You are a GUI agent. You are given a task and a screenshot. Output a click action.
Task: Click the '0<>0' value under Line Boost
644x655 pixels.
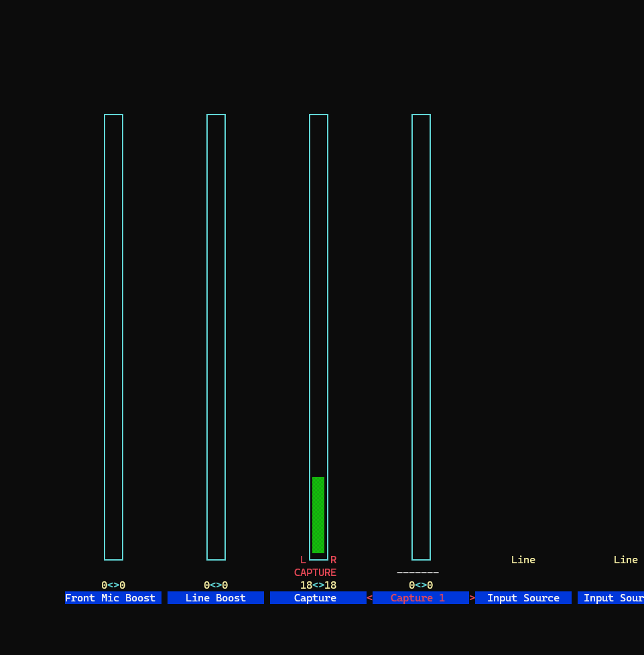(215, 585)
